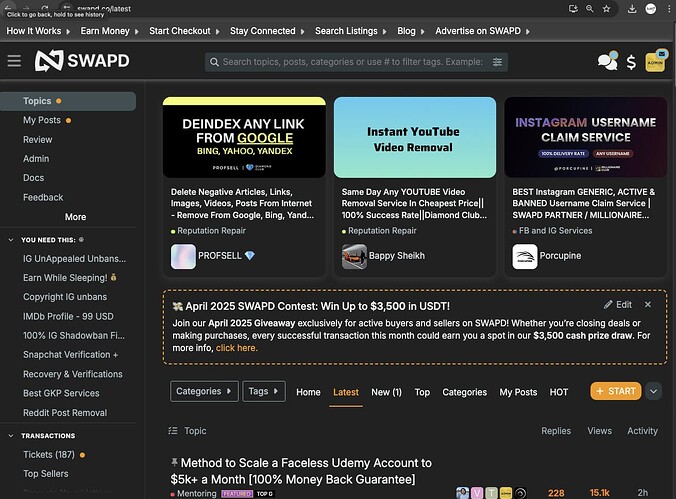Click More in sidebar
Viewport: 676px width, 499px height.
[75, 217]
